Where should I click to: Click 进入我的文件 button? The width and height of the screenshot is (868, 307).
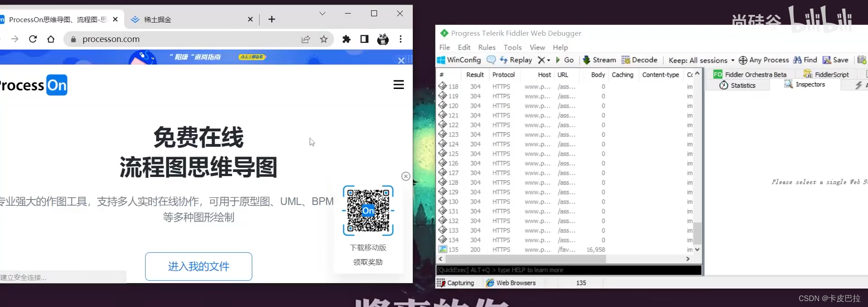(198, 266)
